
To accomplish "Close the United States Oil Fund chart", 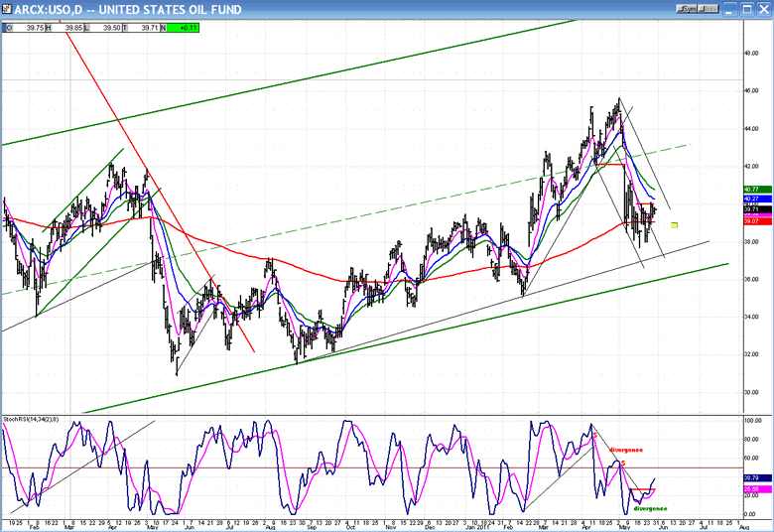I will pos(764,8).
